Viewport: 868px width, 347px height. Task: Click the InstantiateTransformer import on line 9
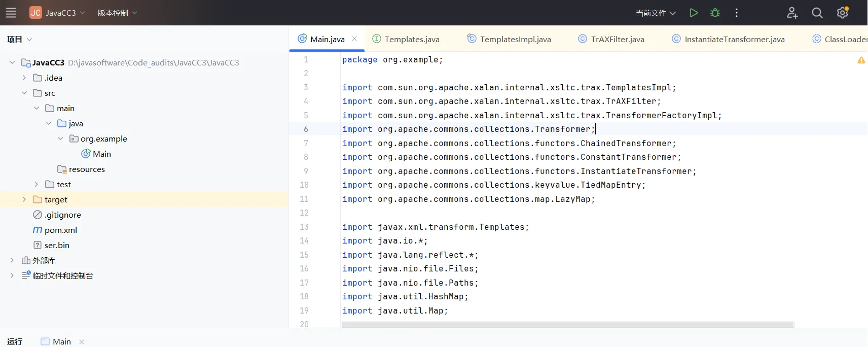click(x=519, y=171)
